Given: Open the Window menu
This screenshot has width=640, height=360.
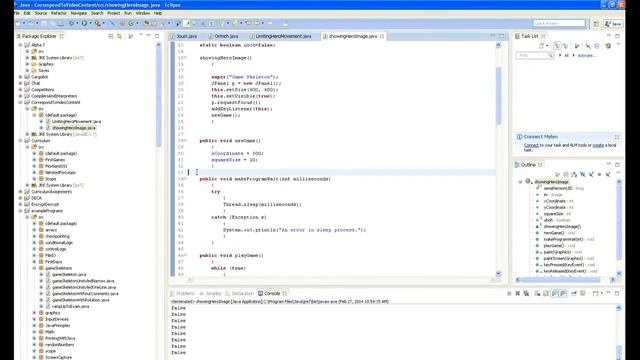Looking at the screenshot, I should (143, 13).
